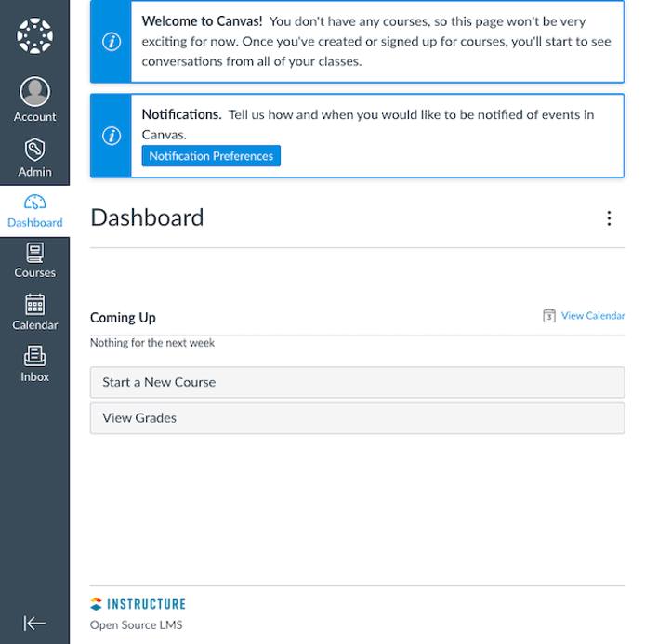Click the Instructure logo link
This screenshot has height=644, width=645.
[x=138, y=604]
